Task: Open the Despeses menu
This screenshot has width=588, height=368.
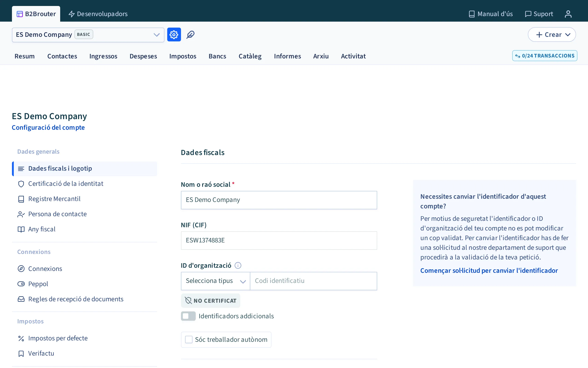Action: point(143,56)
